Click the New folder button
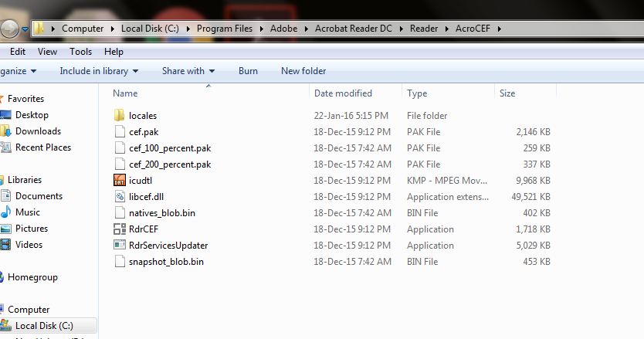 tap(303, 71)
